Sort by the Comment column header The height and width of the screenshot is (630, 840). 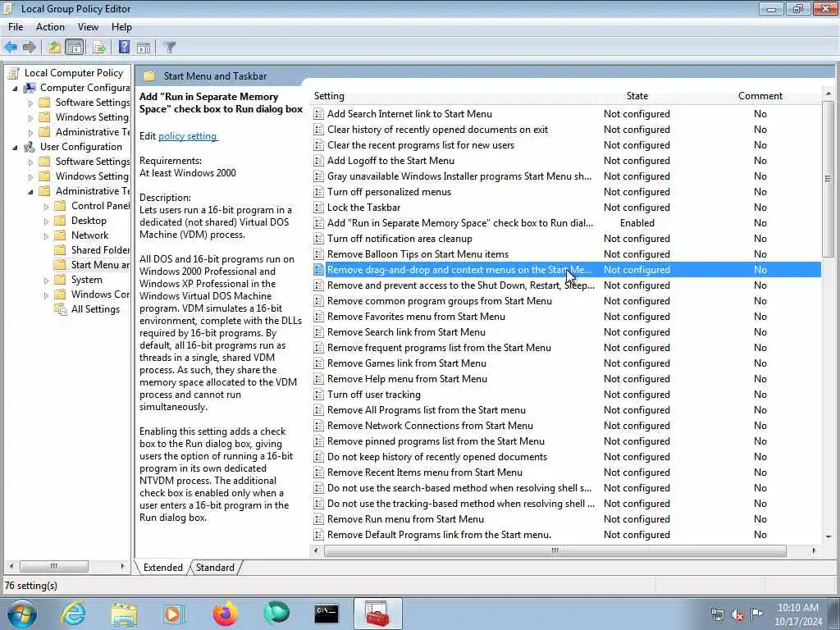(760, 96)
